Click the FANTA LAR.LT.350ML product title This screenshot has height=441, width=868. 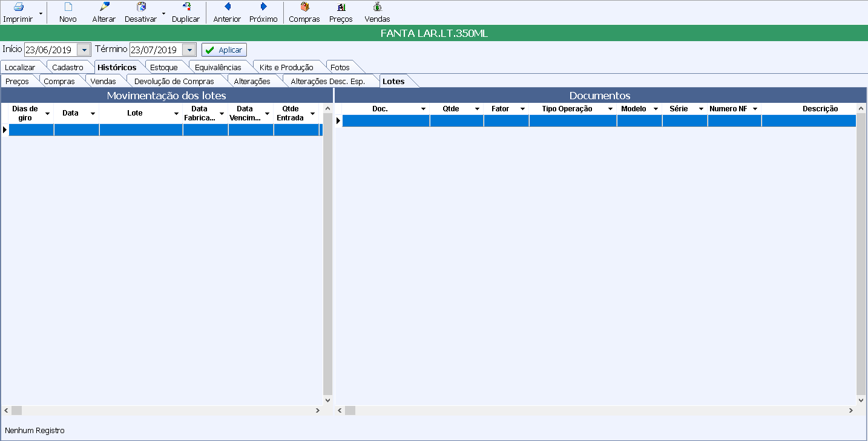pyautogui.click(x=434, y=33)
